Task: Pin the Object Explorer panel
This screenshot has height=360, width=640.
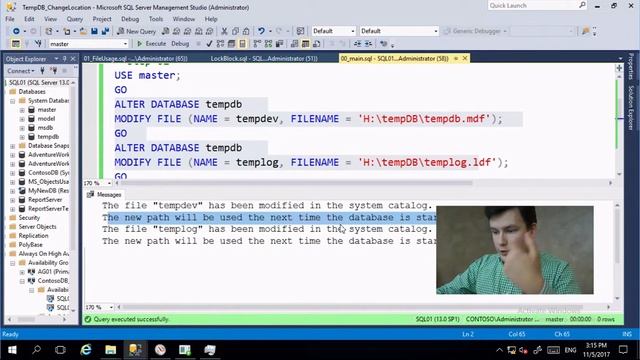Action: point(64,59)
